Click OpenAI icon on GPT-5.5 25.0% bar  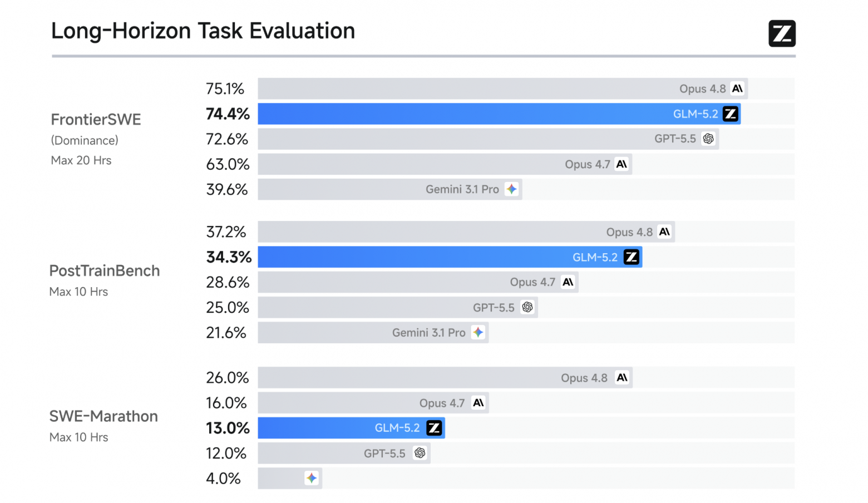tap(527, 307)
